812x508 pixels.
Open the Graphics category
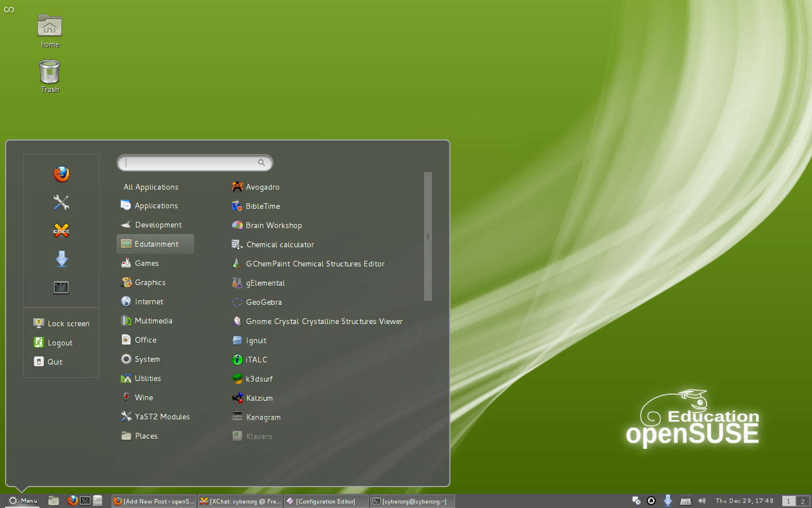[x=143, y=283]
